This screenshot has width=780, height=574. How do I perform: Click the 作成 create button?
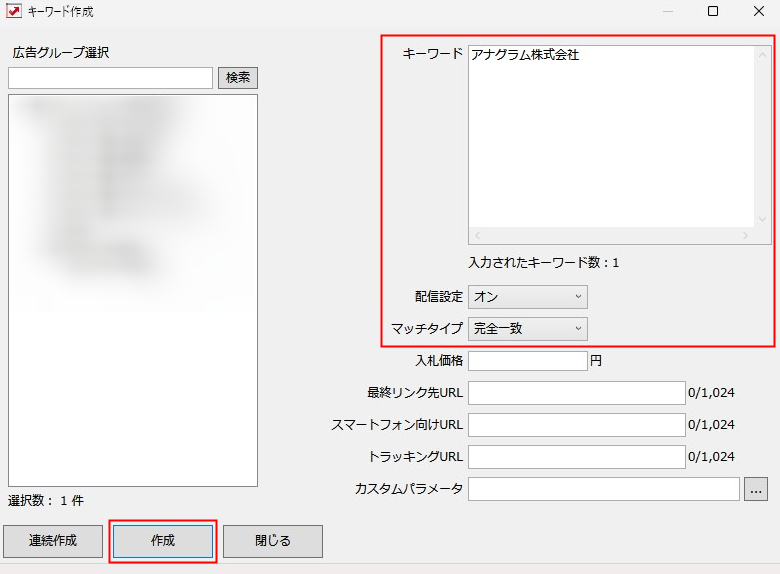(163, 541)
